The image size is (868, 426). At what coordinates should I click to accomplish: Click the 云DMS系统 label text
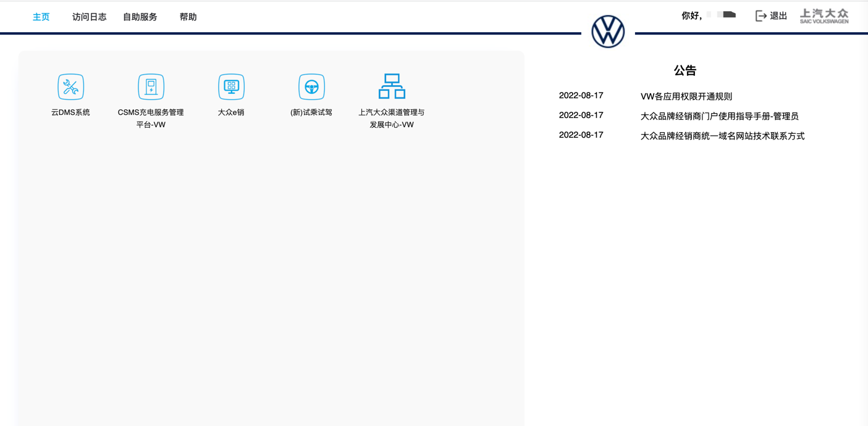point(70,112)
